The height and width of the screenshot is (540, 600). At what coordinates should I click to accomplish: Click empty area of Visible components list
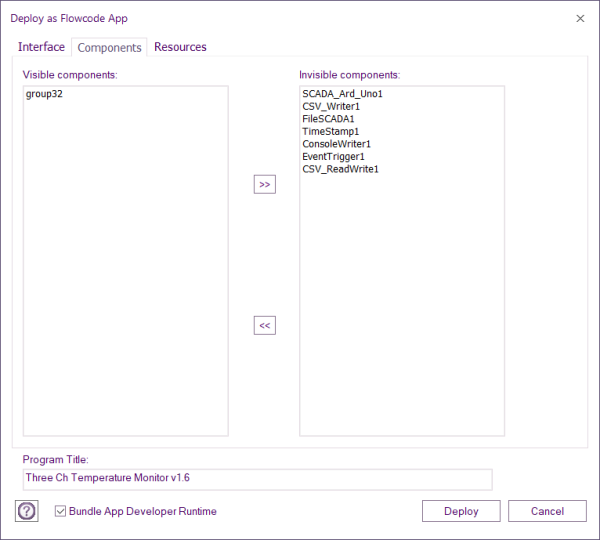tap(125, 280)
